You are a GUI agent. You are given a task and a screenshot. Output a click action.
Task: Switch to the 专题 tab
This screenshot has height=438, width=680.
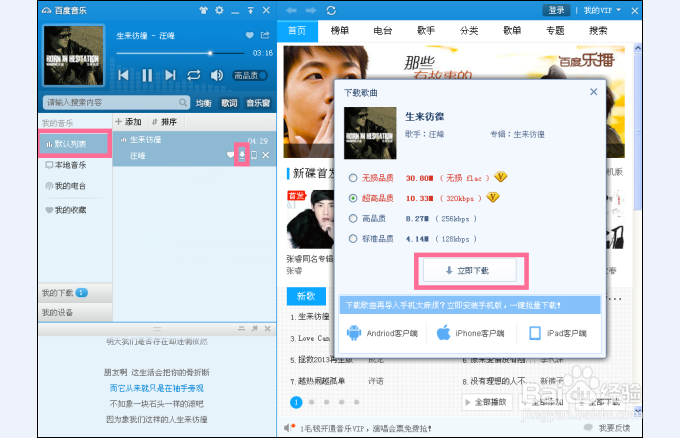point(555,31)
